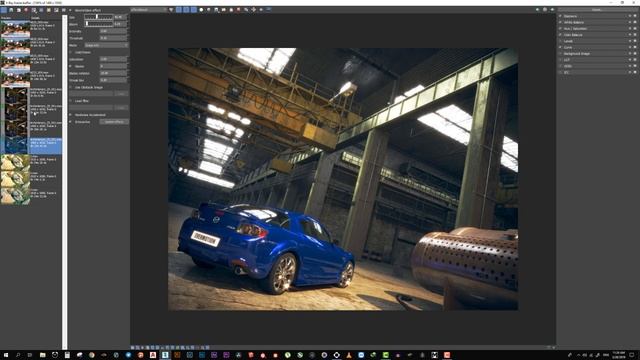Show the blue channel with third blue toggle
The image size is (640, 360).
click(x=193, y=9)
